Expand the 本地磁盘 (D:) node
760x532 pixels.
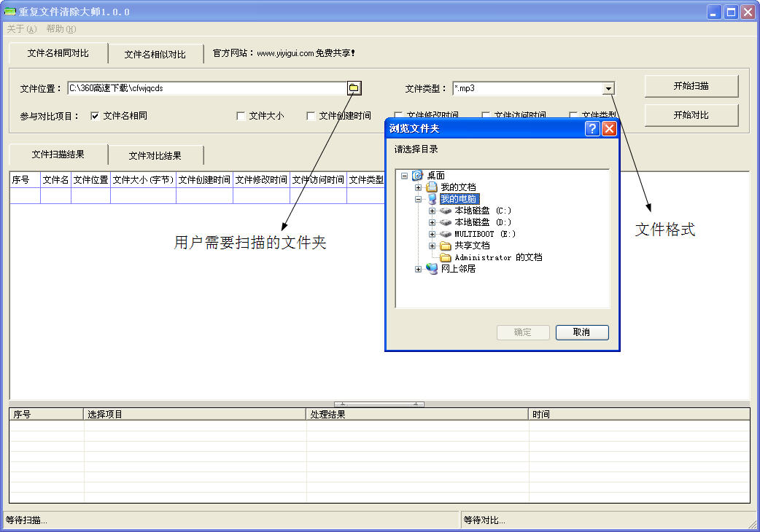(432, 222)
